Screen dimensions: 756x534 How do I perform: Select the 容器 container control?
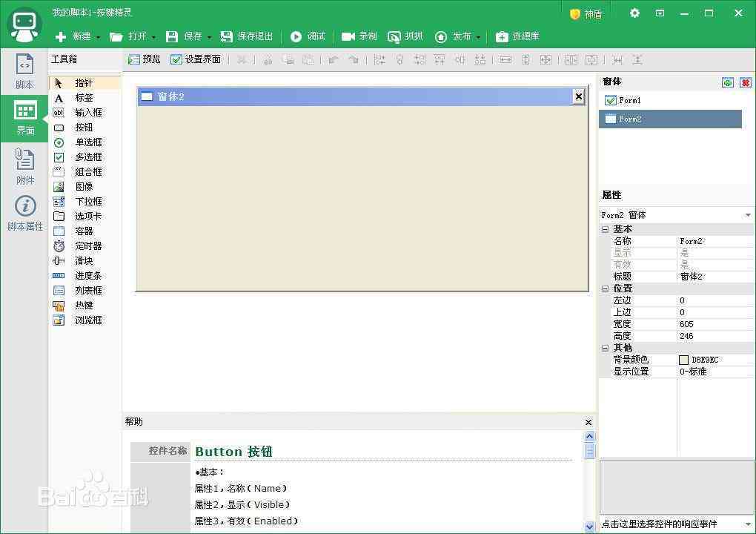[x=84, y=231]
